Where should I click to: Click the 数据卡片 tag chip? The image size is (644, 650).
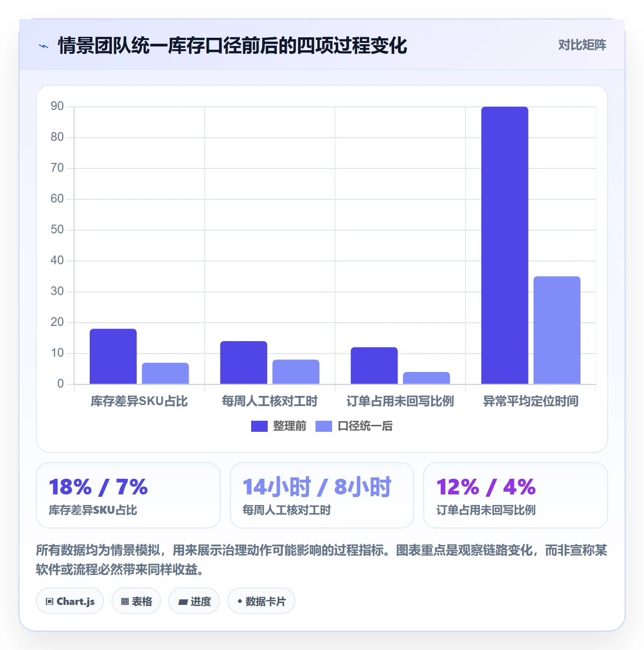tap(261, 601)
